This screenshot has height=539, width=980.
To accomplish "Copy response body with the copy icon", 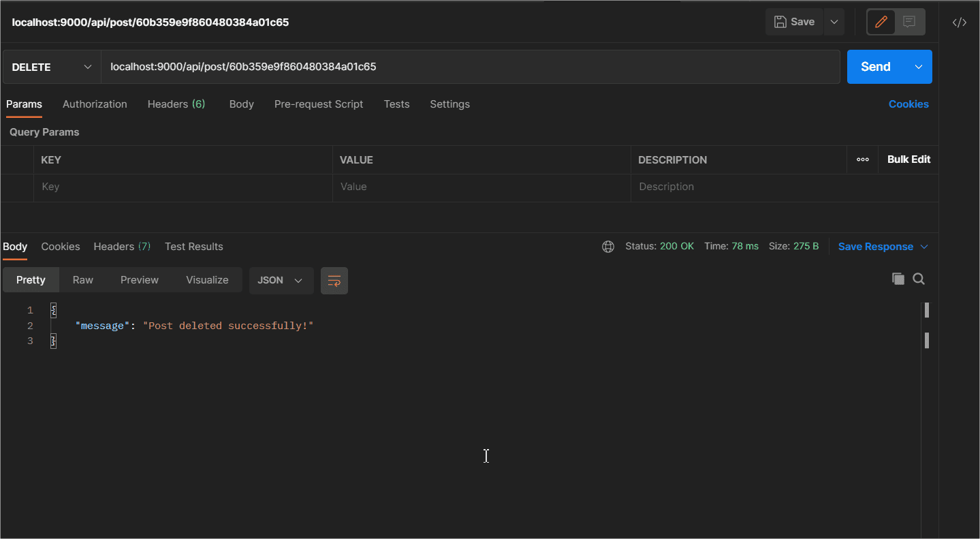I will pos(898,279).
